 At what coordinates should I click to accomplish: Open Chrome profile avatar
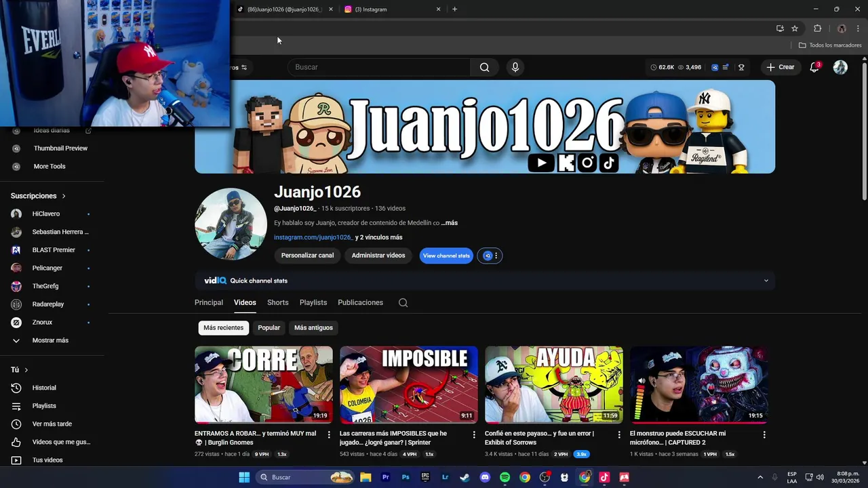click(x=842, y=28)
